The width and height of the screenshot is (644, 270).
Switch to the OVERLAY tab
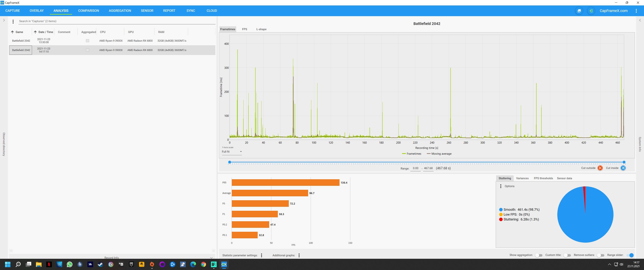(37, 11)
